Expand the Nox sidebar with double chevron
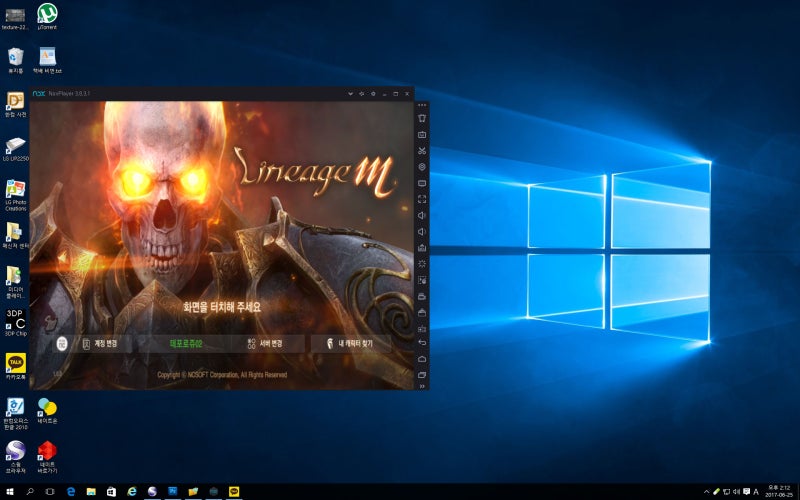Screen dimensions: 800x500 [x=422, y=387]
